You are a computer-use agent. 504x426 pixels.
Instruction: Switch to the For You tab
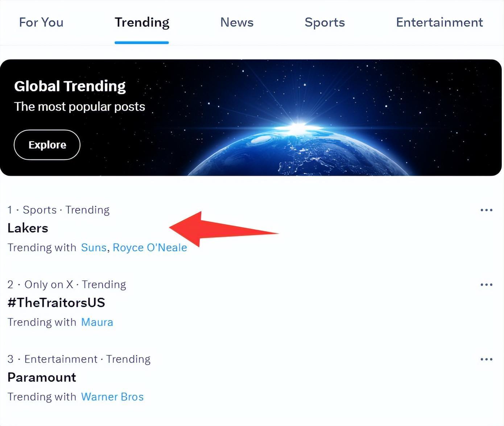[41, 22]
